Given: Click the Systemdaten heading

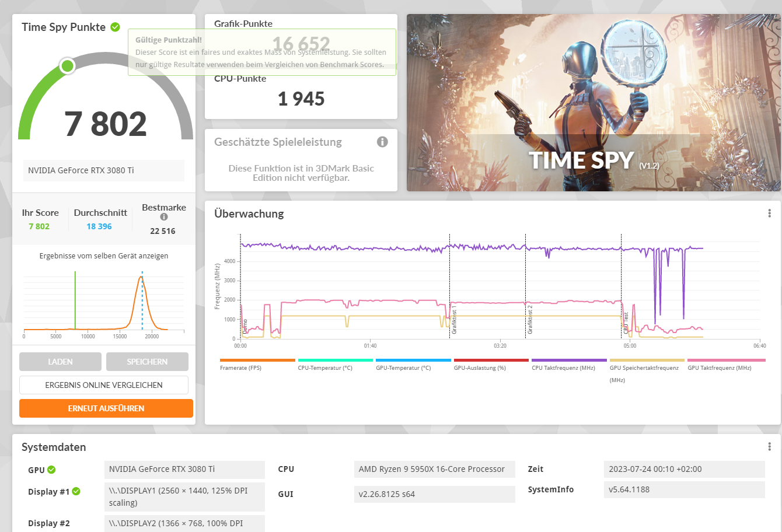Looking at the screenshot, I should pyautogui.click(x=54, y=447).
